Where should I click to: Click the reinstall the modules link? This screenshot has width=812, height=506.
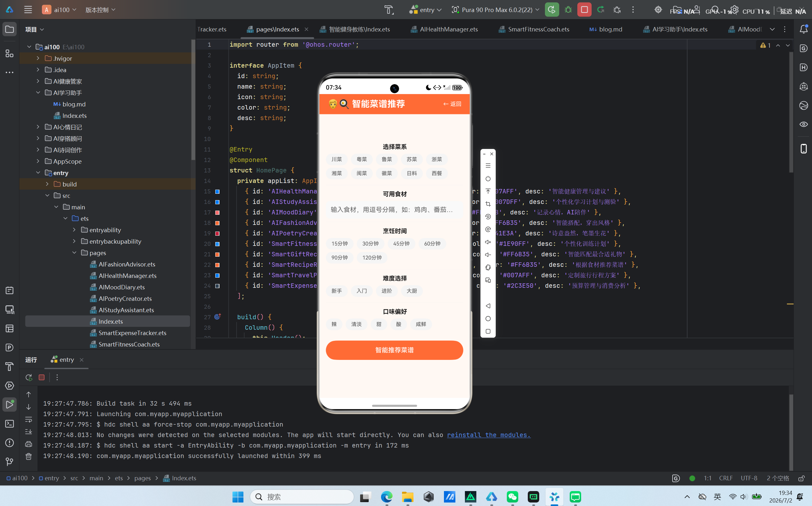point(488,435)
